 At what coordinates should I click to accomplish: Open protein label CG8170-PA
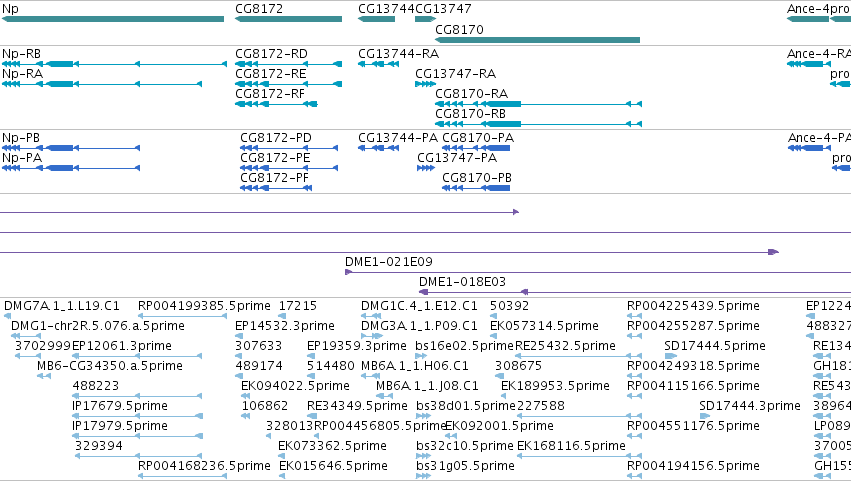tap(478, 138)
